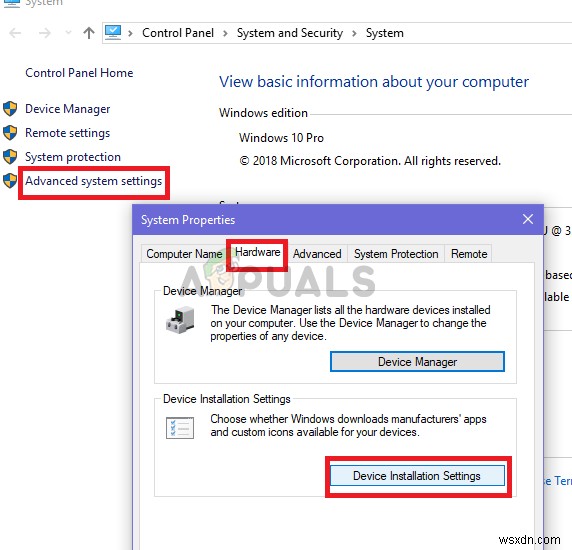Screen dimensions: 572x550
Task: Open Advanced system settings link
Action: point(93,181)
